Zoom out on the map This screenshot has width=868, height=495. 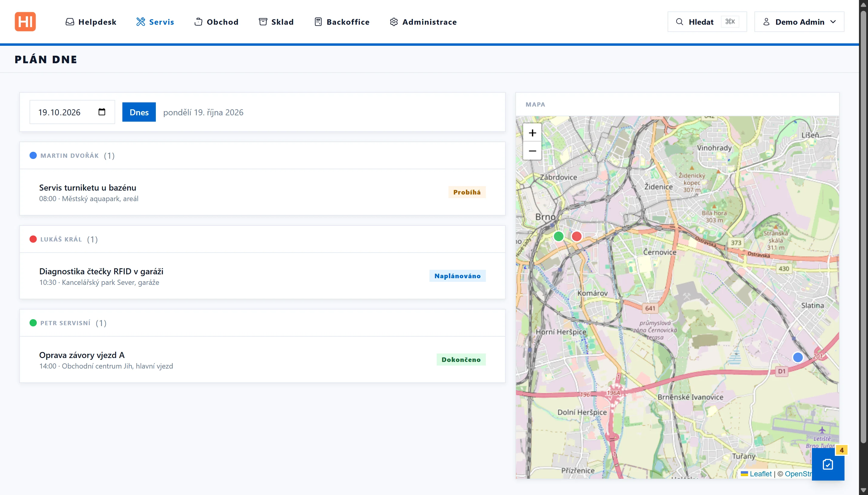[532, 151]
